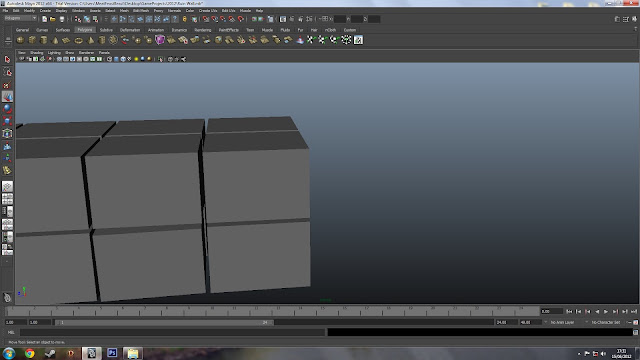
Task: Click the current time field
Action: point(551,312)
